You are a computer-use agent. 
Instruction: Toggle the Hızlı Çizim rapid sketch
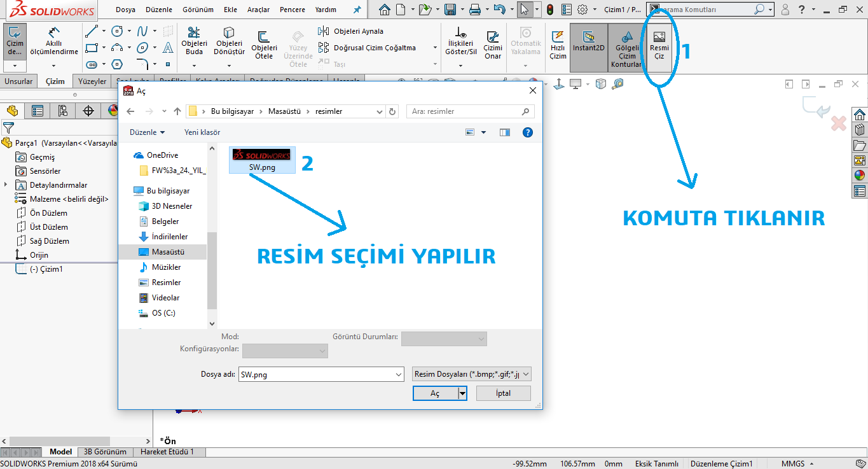(x=558, y=45)
